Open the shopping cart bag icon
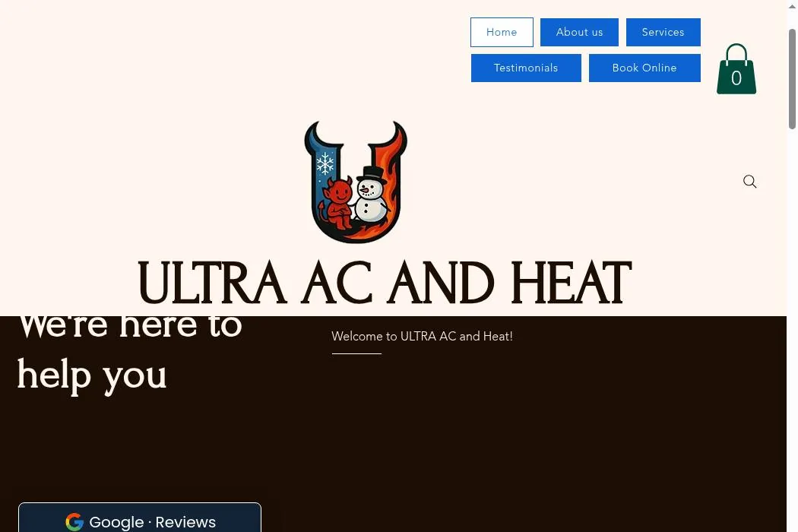The image size is (798, 532). [736, 68]
